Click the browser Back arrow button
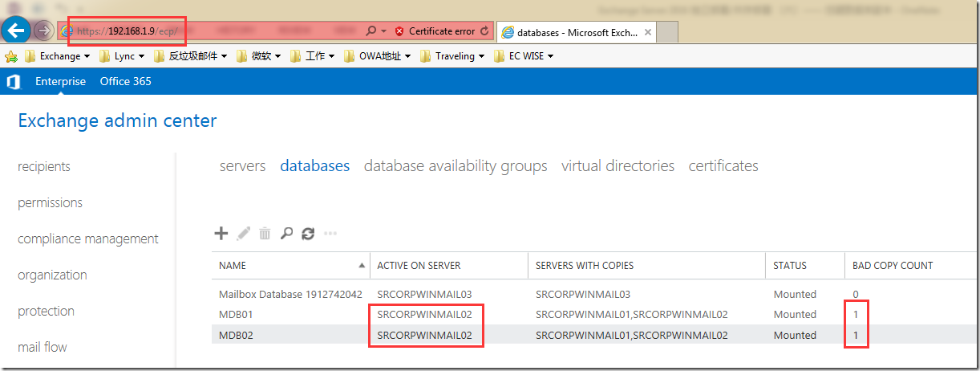This screenshot has width=980, height=371. point(16,31)
